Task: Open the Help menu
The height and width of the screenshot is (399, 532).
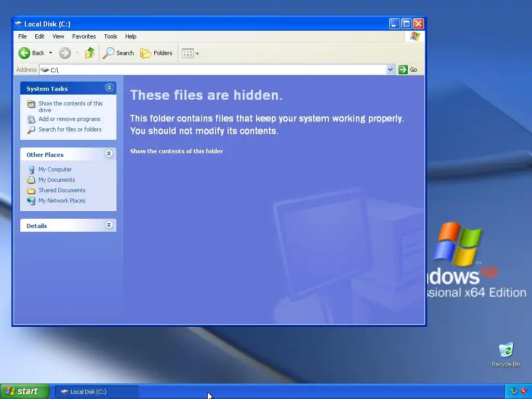Action: point(130,36)
